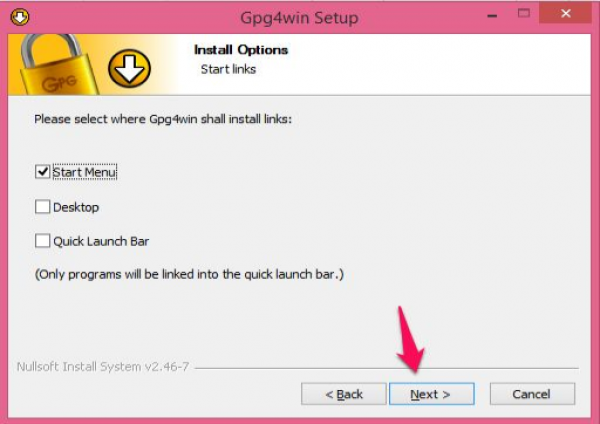Click the Install Options heading
This screenshot has height=424, width=600.
point(241,50)
